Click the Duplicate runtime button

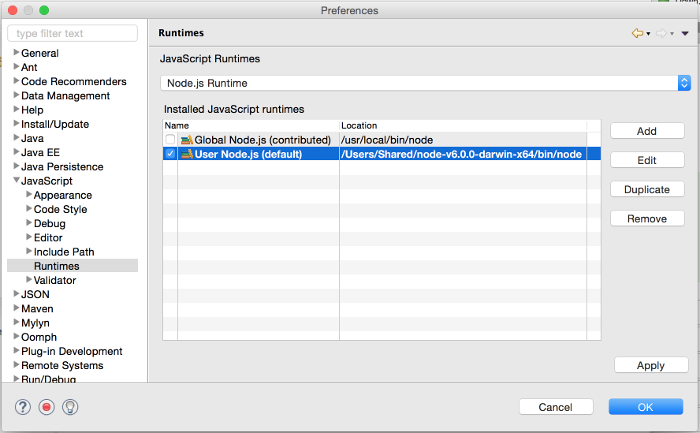point(647,189)
